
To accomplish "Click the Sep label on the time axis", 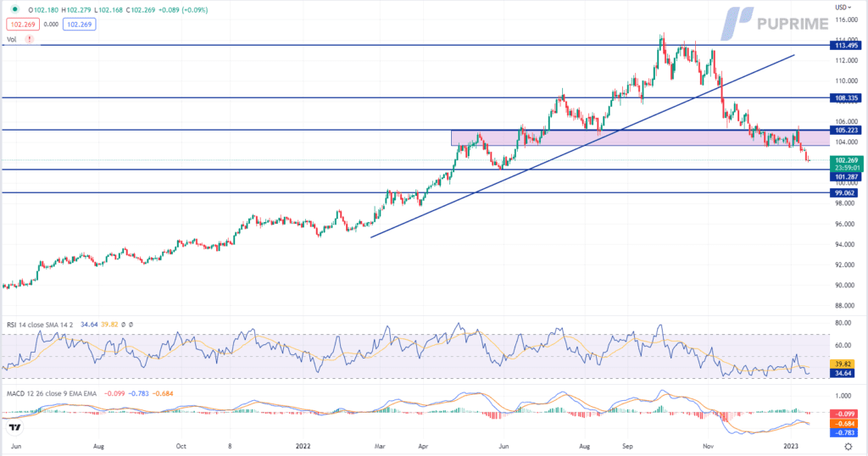I will coord(627,446).
